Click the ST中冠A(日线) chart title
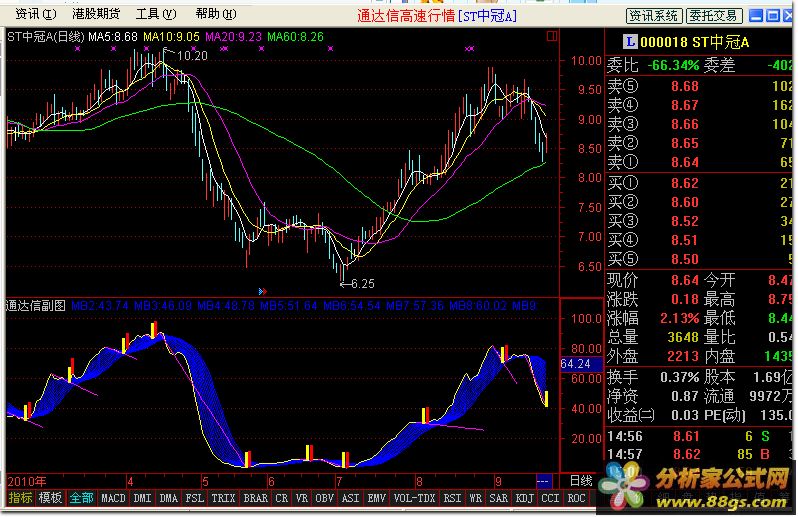Screen dimensions: 798x517 [46, 37]
